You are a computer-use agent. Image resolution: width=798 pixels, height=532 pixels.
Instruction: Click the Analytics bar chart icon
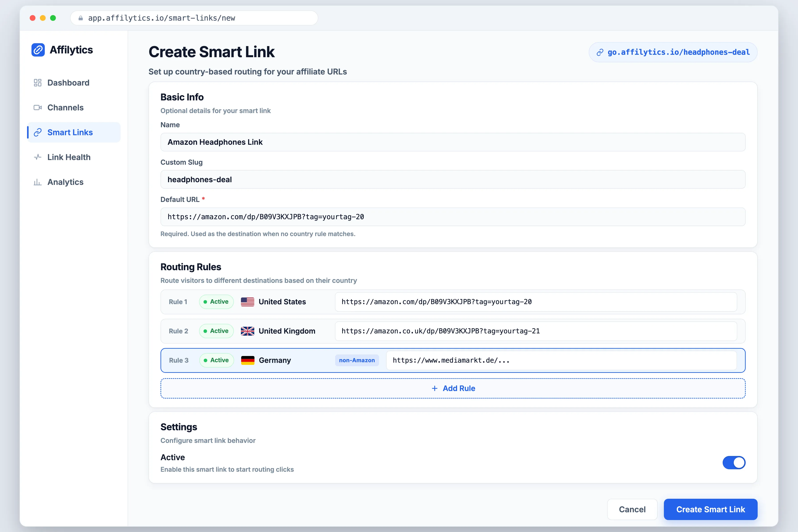click(38, 182)
